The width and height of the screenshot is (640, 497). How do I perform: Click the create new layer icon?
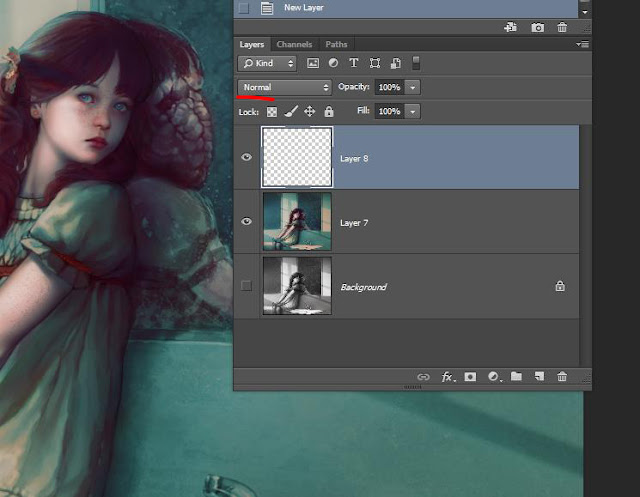click(x=538, y=377)
